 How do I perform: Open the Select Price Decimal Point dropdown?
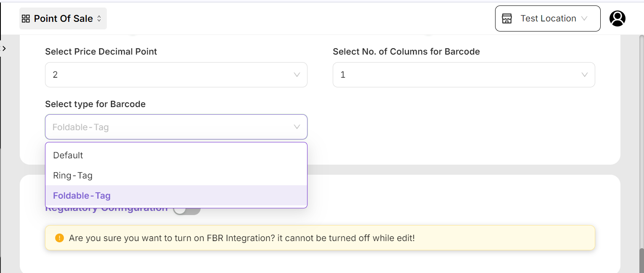176,75
